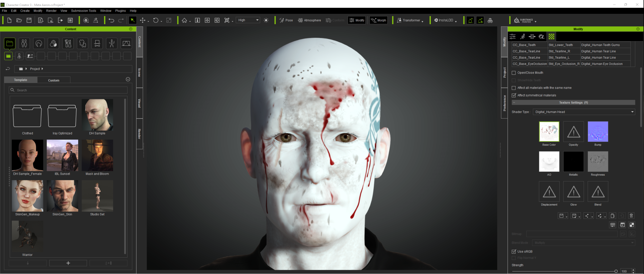Open the File menu
This screenshot has width=644, height=274.
point(5,11)
